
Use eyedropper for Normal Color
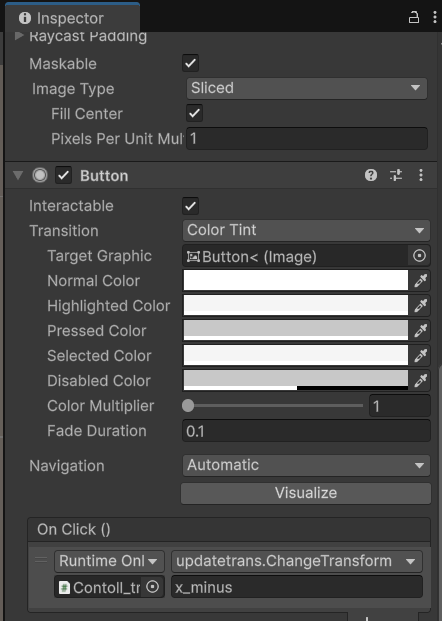click(420, 281)
